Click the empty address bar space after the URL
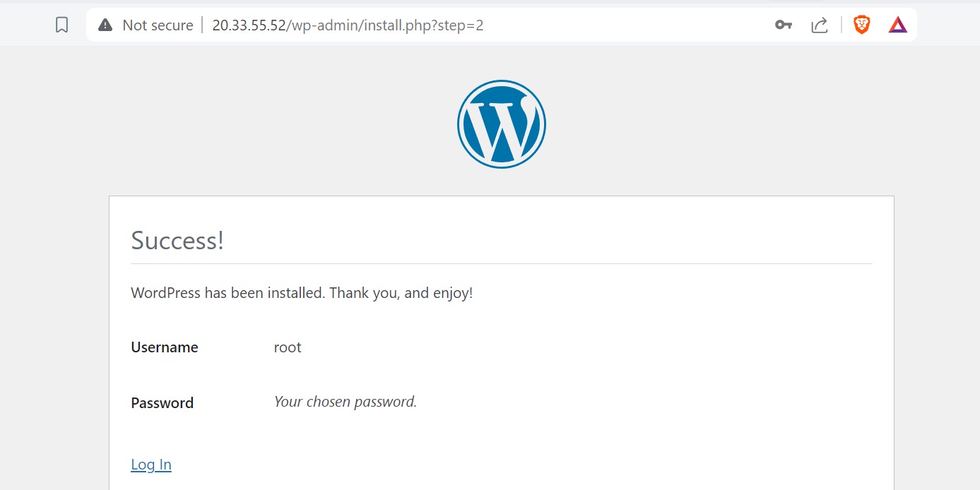 tap(622, 25)
